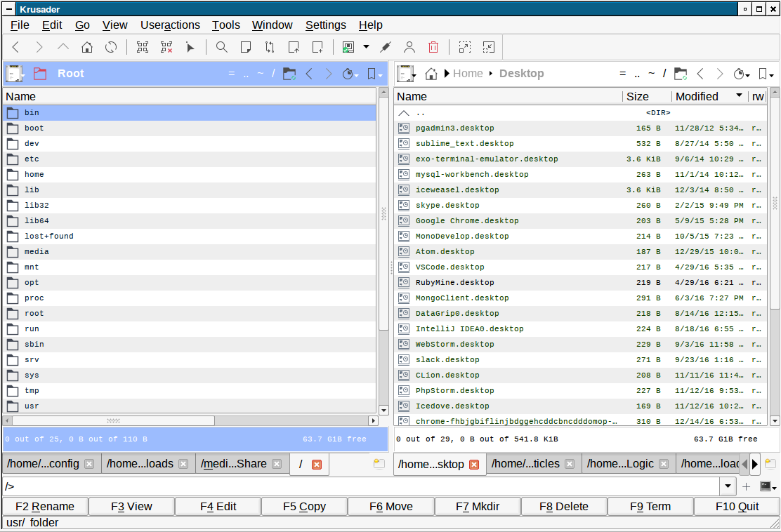Go up one directory via main toolbar arrow
Screen dimensions: 781x532
click(63, 47)
